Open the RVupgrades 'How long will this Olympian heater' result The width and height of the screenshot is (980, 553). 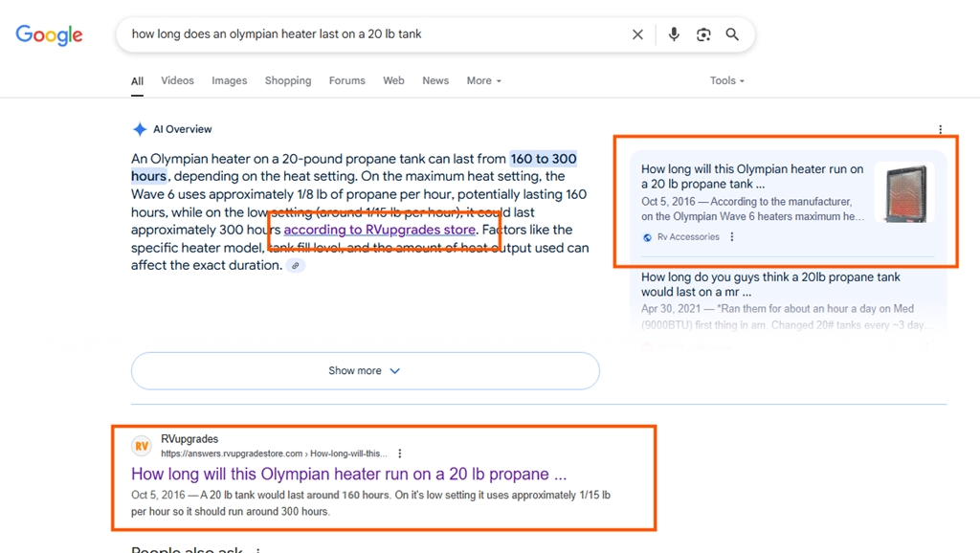point(348,475)
